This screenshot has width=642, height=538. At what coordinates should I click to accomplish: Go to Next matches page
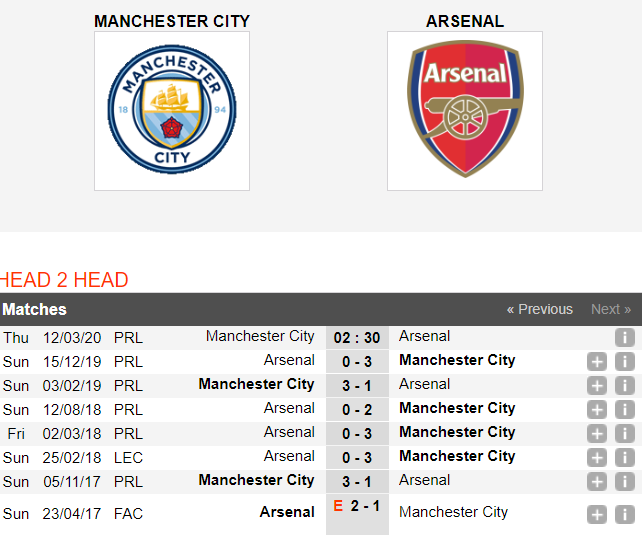tap(611, 309)
